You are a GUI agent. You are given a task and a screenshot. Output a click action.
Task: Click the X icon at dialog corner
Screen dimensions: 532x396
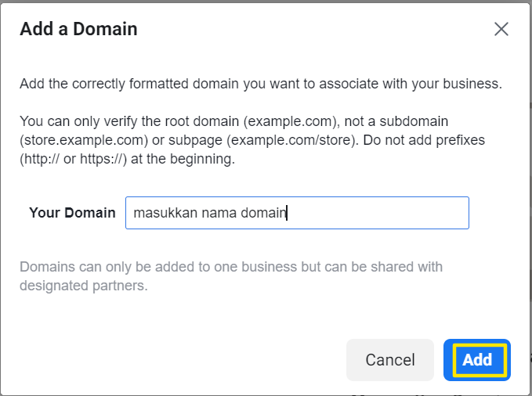(501, 29)
